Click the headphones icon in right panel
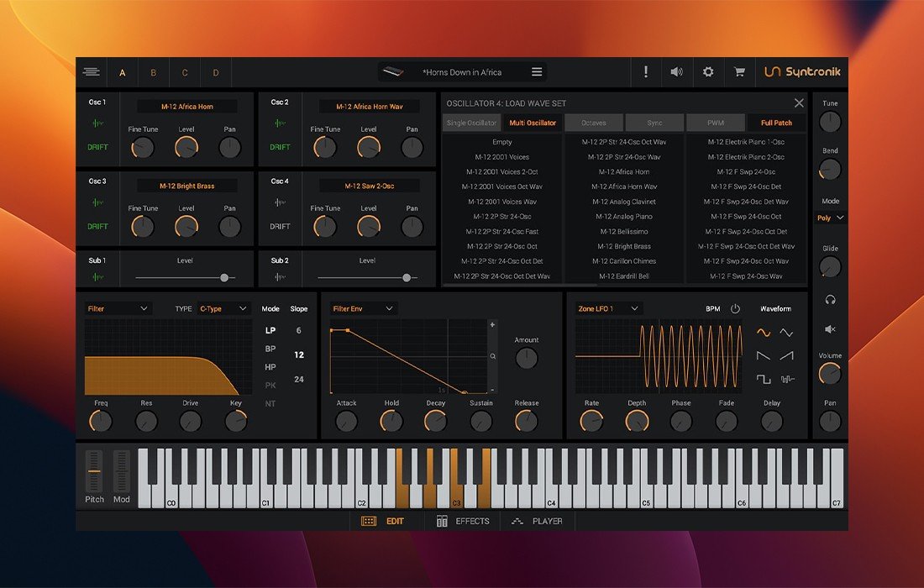The image size is (924, 588). coord(830,300)
